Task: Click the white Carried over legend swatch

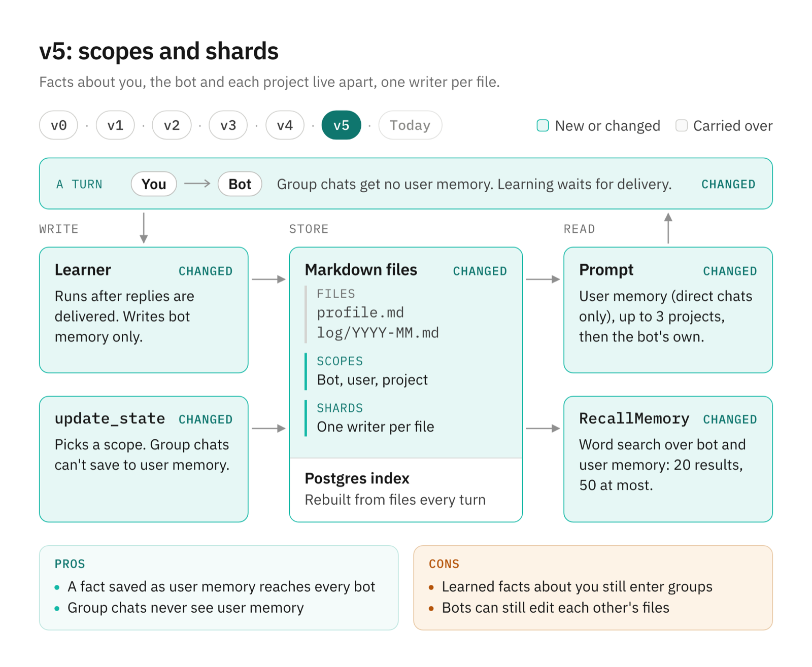Action: 682,126
